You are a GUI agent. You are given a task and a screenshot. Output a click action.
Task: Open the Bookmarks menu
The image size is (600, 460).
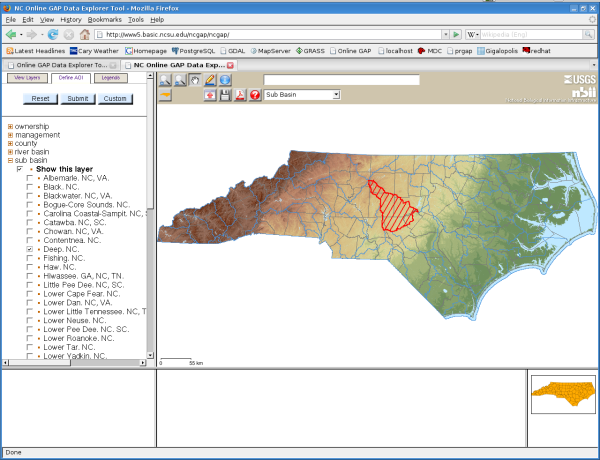[x=104, y=20]
